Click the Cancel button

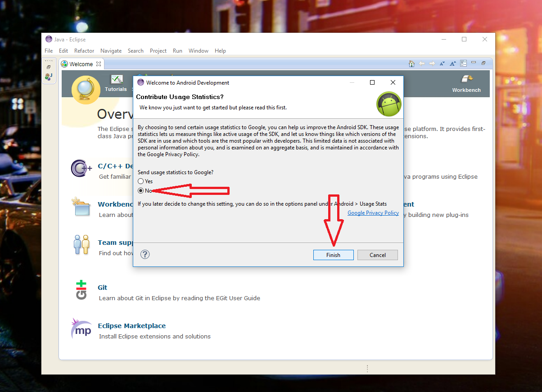coord(377,255)
